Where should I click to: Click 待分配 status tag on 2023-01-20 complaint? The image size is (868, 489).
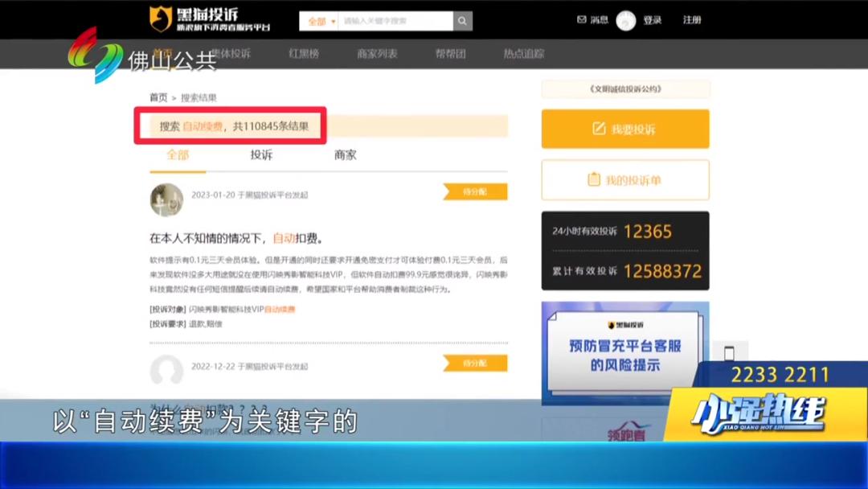475,191
